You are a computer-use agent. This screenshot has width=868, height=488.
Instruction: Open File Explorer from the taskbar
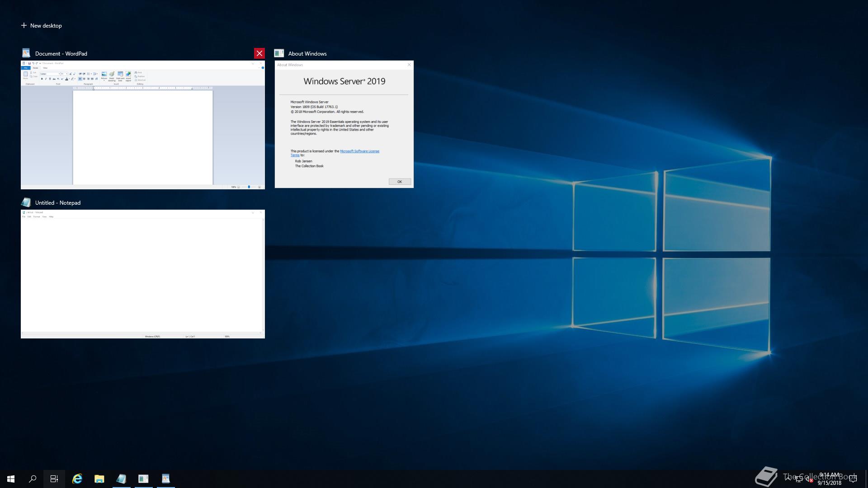(99, 479)
